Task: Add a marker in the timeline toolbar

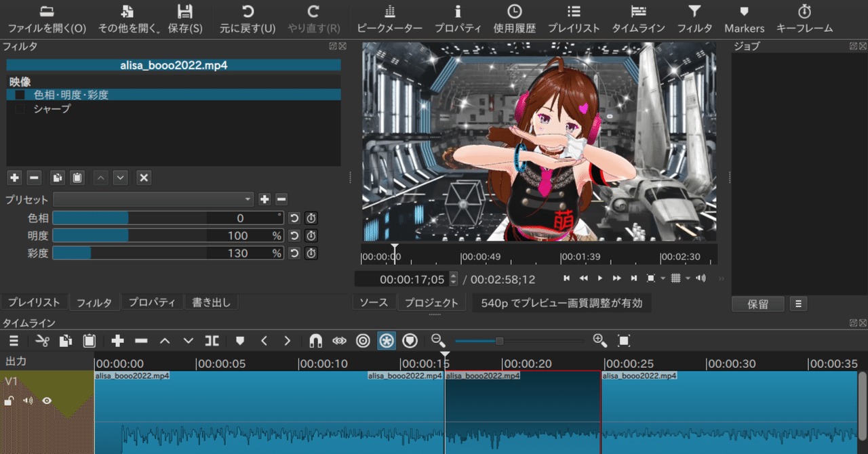Action: [x=239, y=341]
